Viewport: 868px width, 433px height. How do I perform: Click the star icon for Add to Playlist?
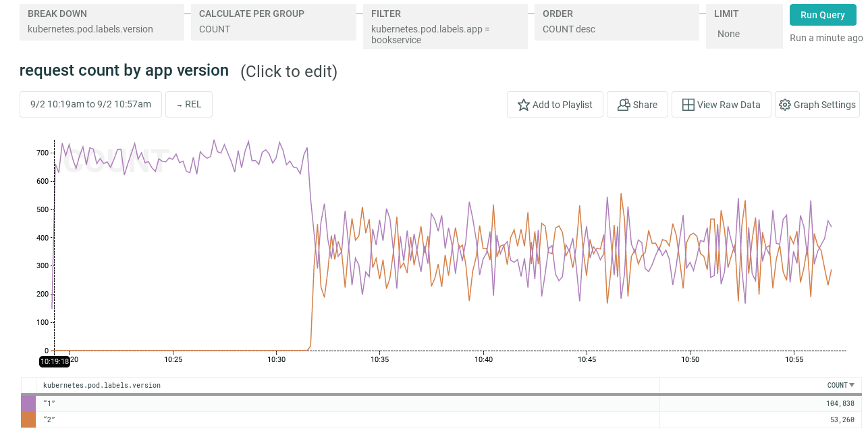pyautogui.click(x=523, y=105)
